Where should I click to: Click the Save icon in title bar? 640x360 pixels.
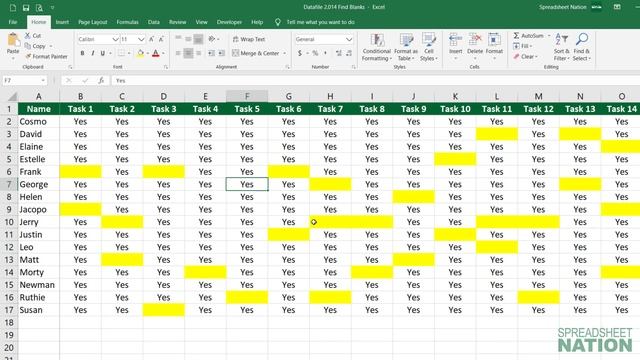click(x=26, y=7)
